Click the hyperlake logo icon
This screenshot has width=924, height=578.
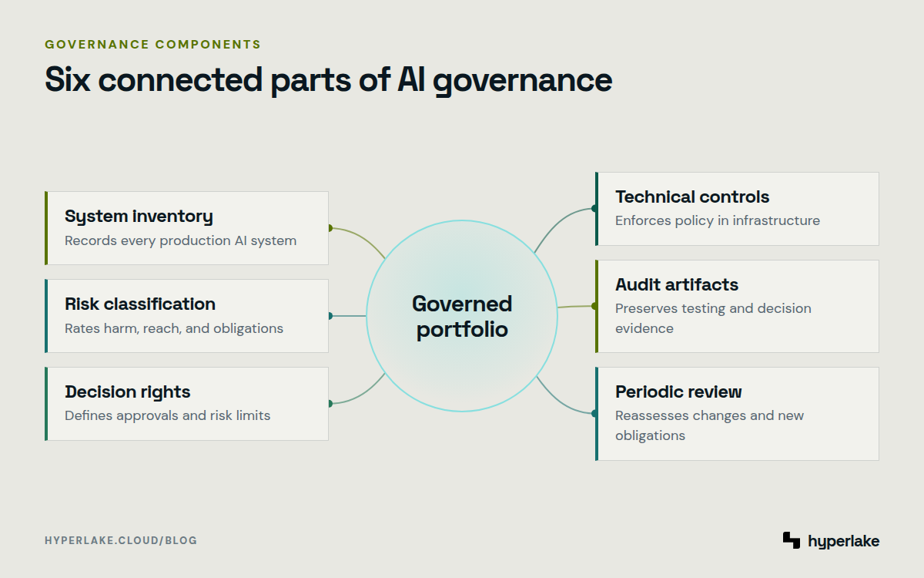click(x=792, y=540)
